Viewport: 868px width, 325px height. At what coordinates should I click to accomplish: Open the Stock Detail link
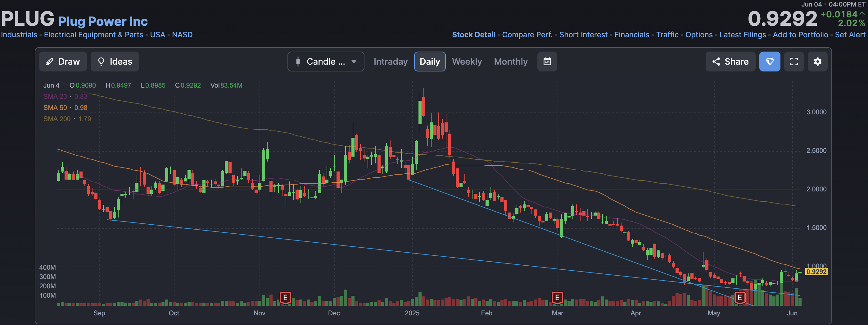[x=473, y=35]
